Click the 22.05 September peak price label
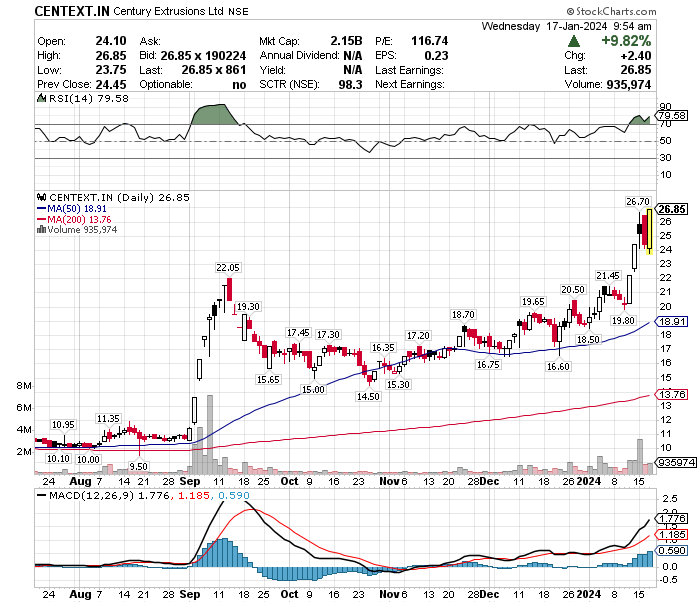The width and height of the screenshot is (700, 603). (228, 268)
